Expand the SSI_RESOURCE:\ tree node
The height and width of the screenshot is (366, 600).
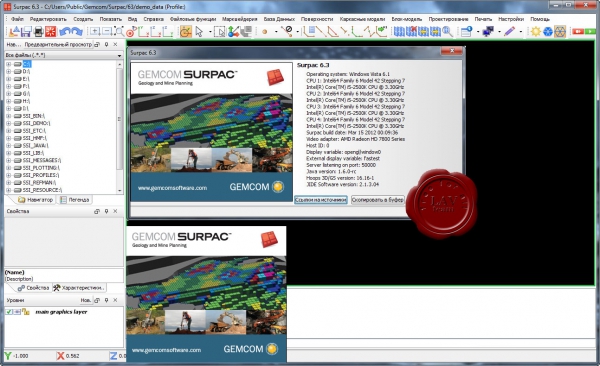[8, 190]
